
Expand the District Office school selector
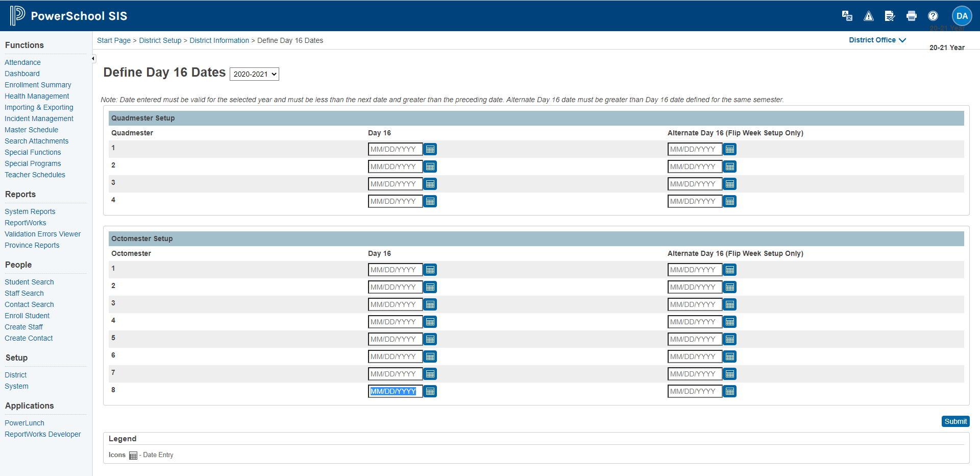[877, 40]
